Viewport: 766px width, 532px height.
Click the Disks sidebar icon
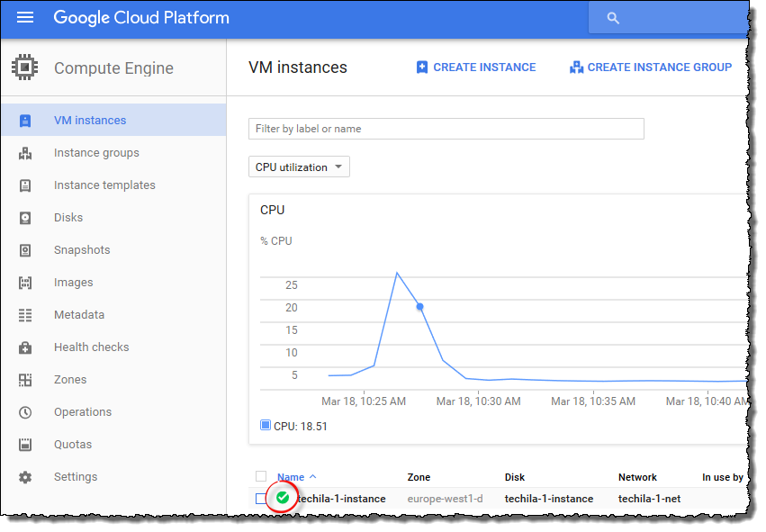pos(25,218)
